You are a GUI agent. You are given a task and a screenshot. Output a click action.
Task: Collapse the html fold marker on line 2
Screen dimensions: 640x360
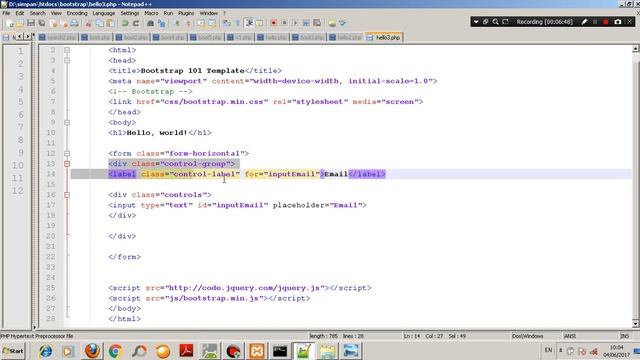pyautogui.click(x=67, y=50)
